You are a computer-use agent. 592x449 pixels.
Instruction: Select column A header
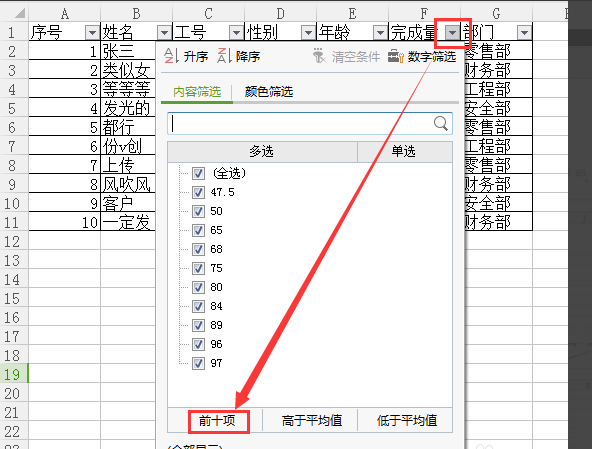point(65,13)
